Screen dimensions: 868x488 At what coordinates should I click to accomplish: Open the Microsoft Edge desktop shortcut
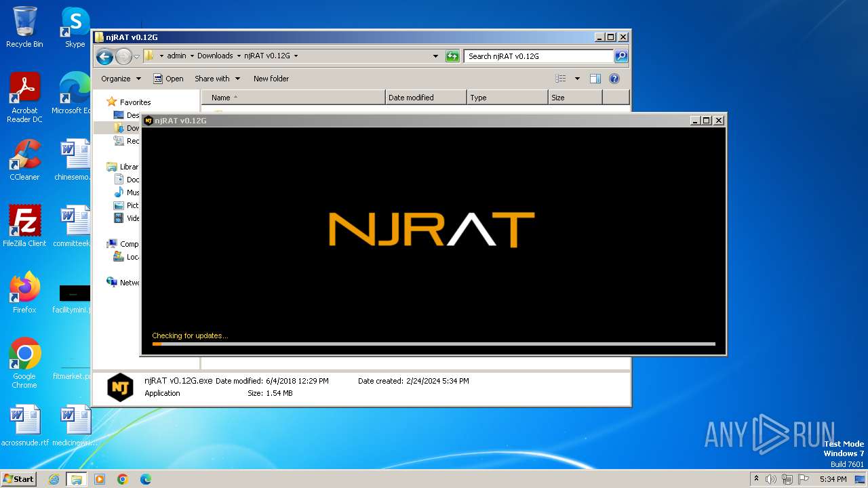pyautogui.click(x=71, y=94)
